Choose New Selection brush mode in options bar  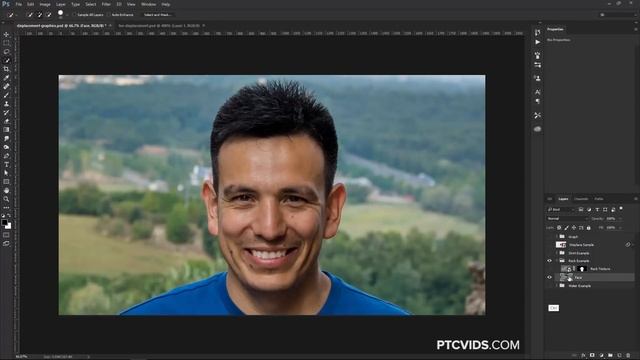[30, 15]
